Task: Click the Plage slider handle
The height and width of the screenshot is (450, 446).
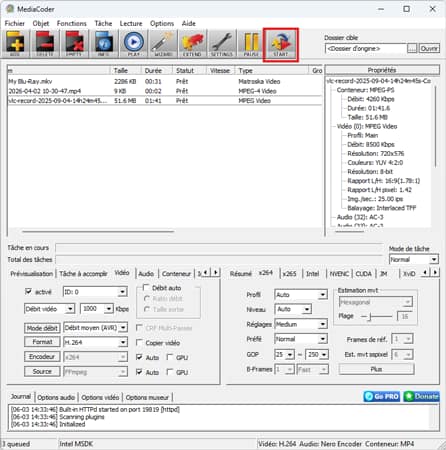Action: point(370,316)
